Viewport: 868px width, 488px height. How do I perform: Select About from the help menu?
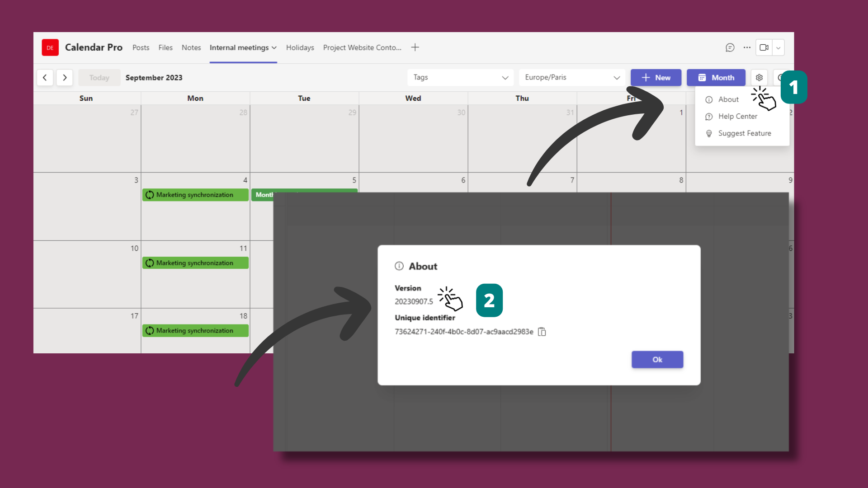coord(728,99)
